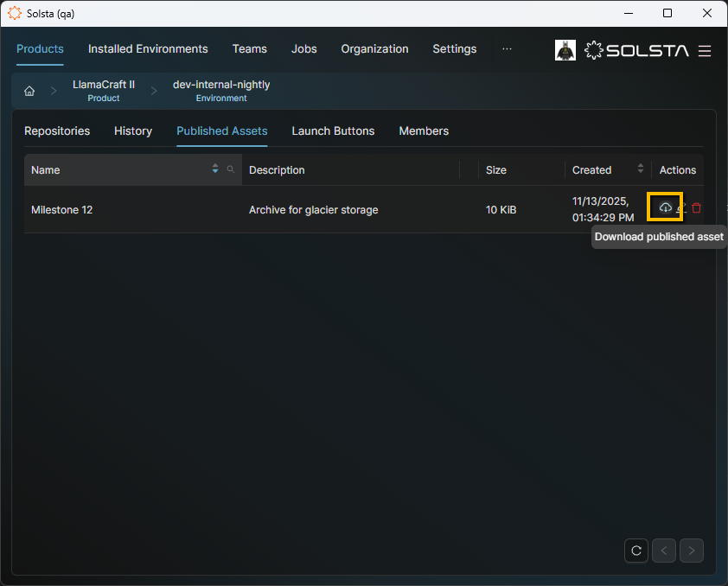Viewport: 728px width, 586px height.
Task: Click the 11/13/2025 created timestamp
Action: (x=603, y=209)
